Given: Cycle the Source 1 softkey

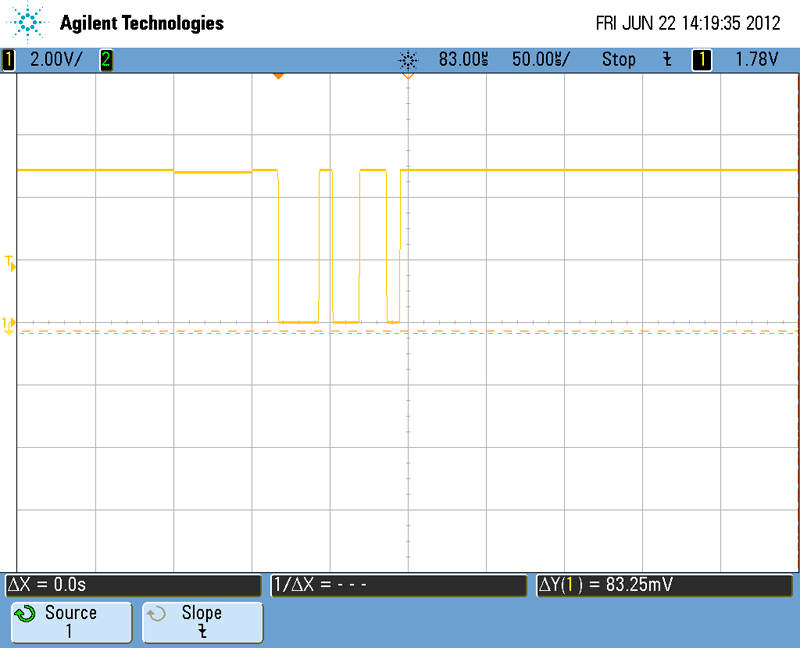Looking at the screenshot, I should 71,622.
